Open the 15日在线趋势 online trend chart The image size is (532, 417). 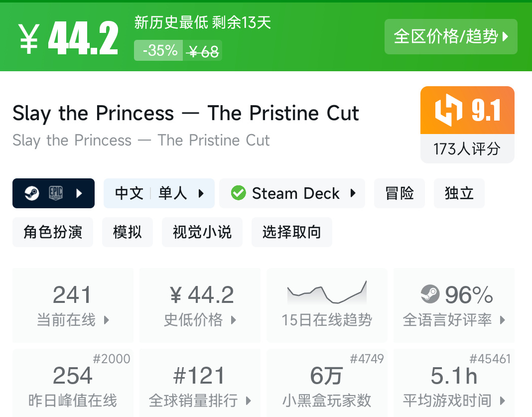327,305
